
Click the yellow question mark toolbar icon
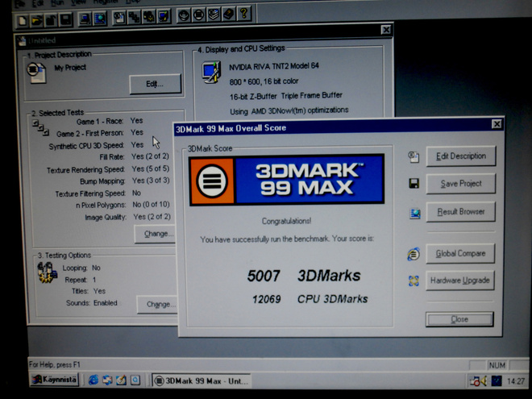tap(244, 14)
